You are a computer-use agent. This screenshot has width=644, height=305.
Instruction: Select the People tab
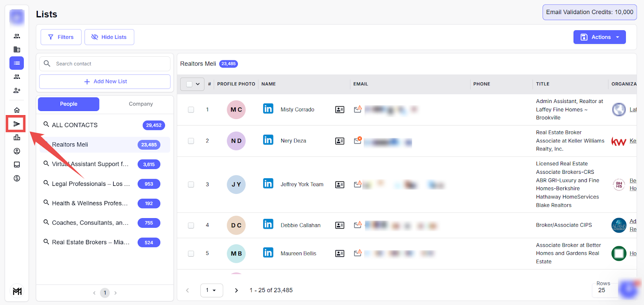click(x=68, y=104)
